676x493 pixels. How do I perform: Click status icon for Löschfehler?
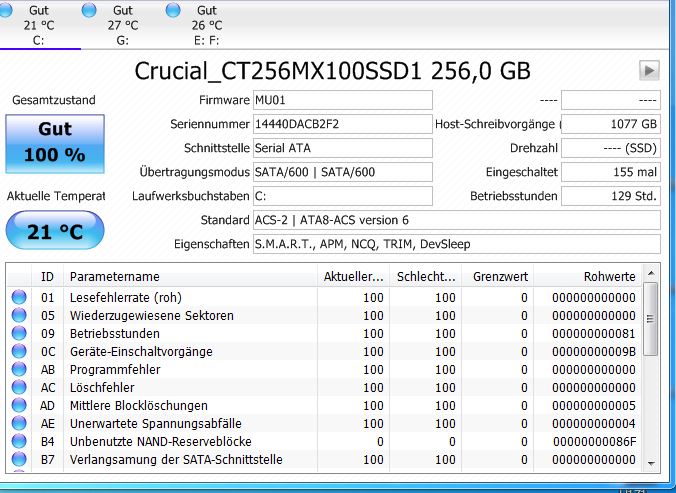[x=19, y=387]
